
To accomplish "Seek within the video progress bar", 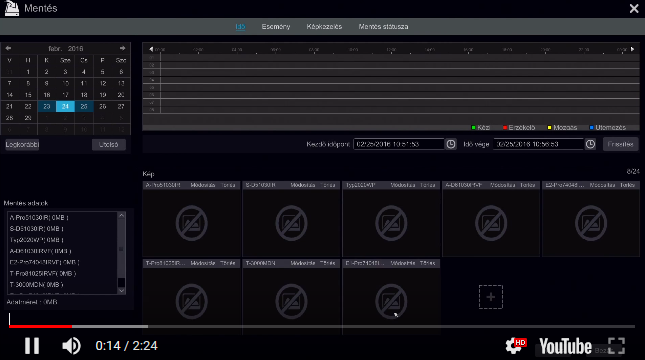I will coord(322,326).
